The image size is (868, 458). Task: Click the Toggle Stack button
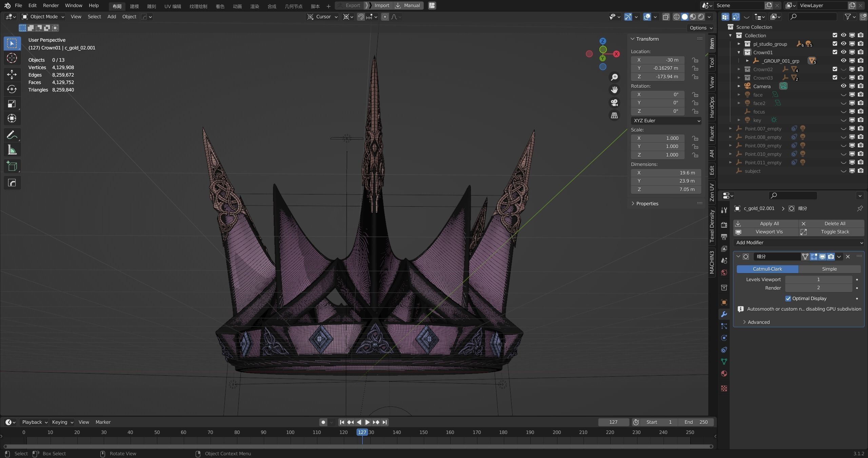tap(831, 232)
